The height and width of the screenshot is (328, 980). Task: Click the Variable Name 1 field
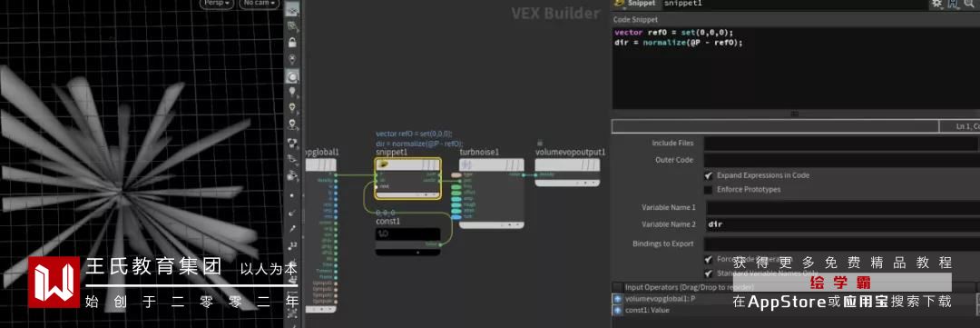click(x=842, y=207)
